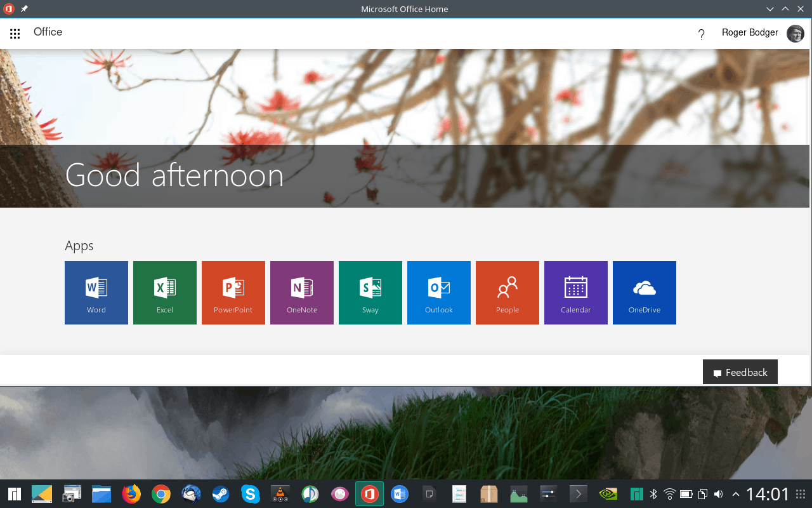Screen dimensions: 812x508
Task: Open the screenshot camera tool in the taskbar
Action: pyautogui.click(x=72, y=494)
